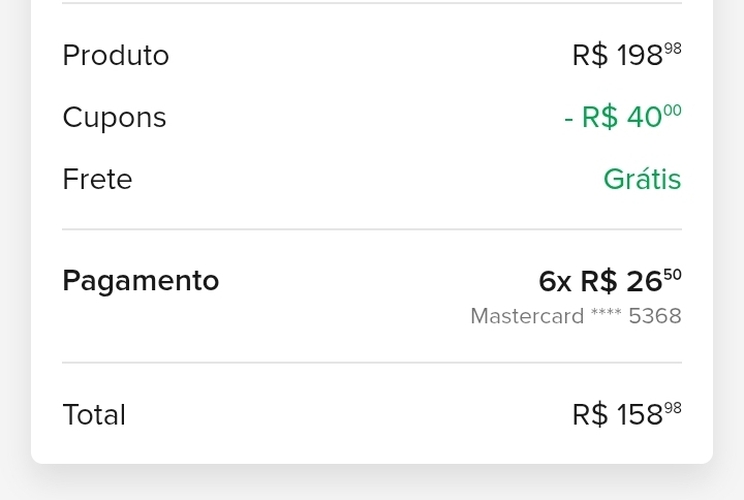Click the card's last digits 5368

pos(655,316)
